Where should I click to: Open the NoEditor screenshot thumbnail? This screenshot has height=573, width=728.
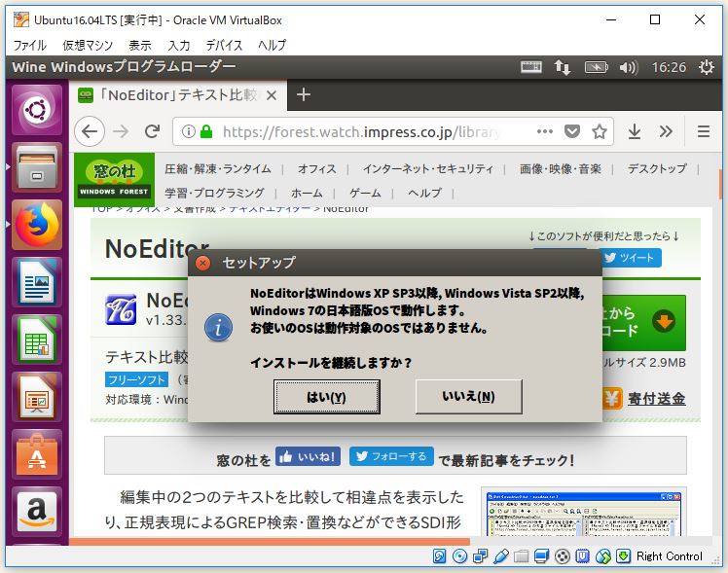(x=584, y=513)
